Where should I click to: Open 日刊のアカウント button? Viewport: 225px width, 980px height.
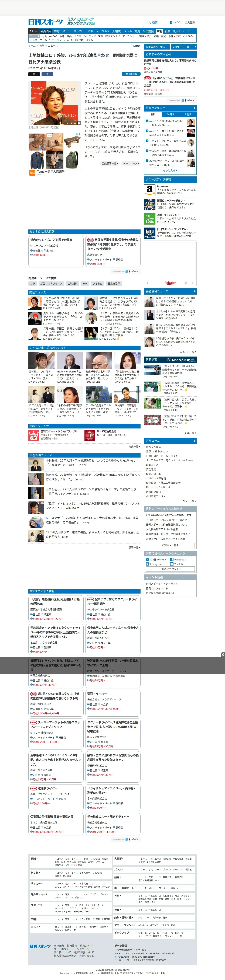(x=170, y=569)
